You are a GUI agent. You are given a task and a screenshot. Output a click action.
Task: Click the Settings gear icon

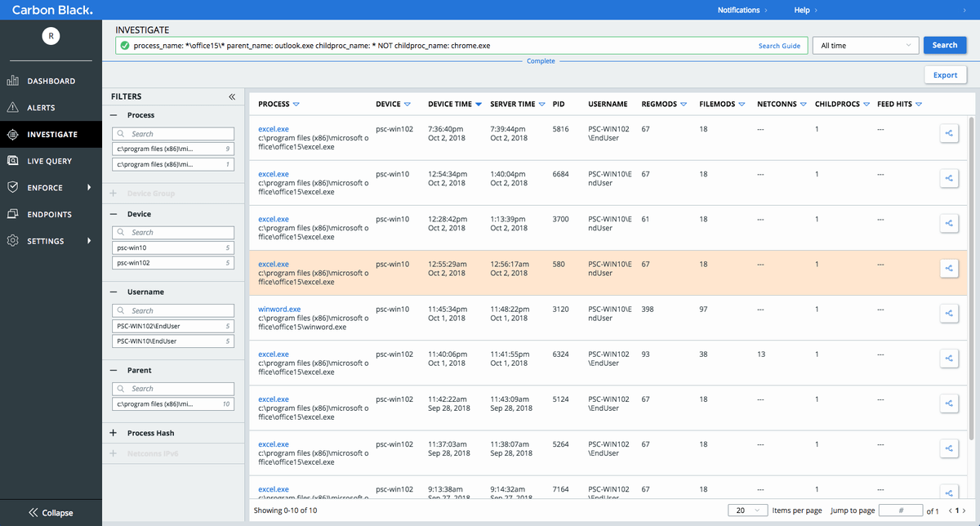[x=12, y=241]
